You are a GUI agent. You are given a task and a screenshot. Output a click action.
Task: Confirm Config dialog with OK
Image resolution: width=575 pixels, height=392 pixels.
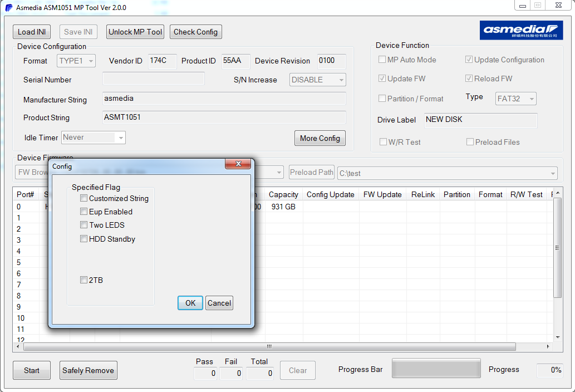pos(190,303)
